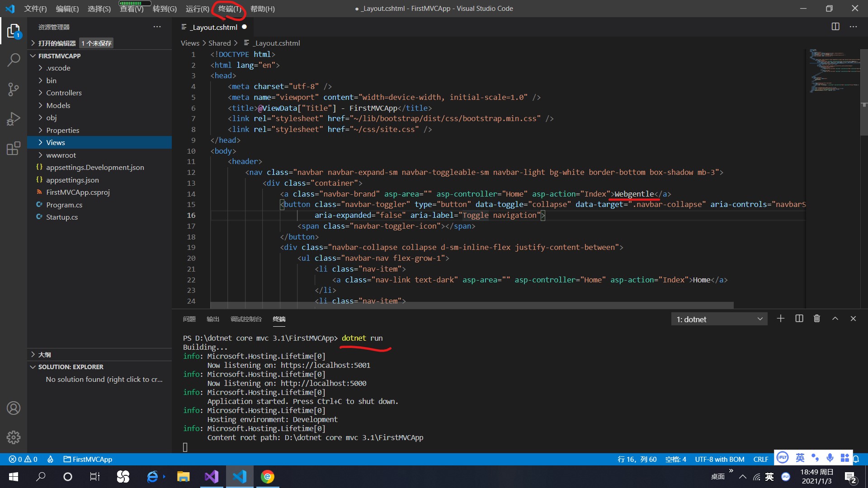868x488 pixels.
Task: Click UTF-8 with BOM encoding button
Action: (x=719, y=459)
